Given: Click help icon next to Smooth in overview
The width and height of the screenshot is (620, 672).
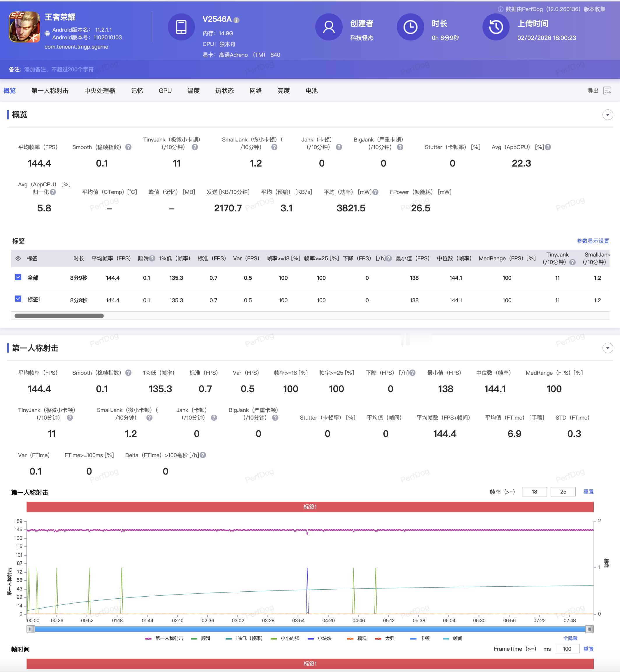Looking at the screenshot, I should click(128, 147).
